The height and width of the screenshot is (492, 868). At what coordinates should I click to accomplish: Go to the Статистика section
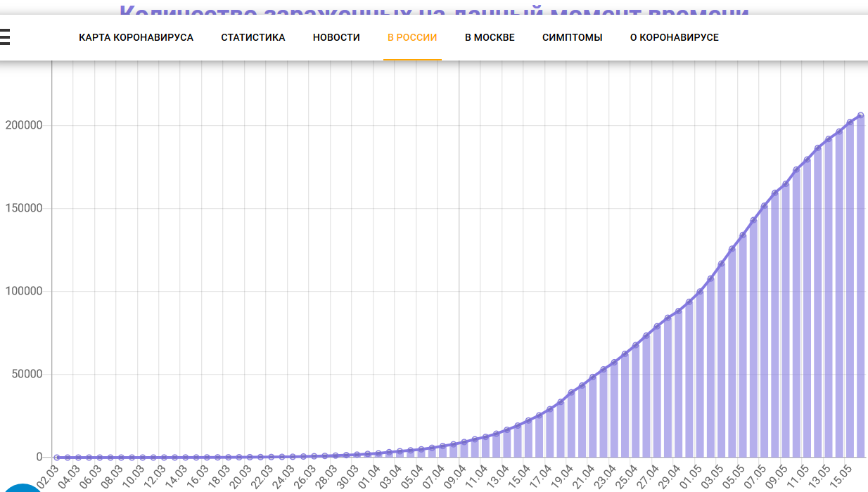(x=253, y=37)
